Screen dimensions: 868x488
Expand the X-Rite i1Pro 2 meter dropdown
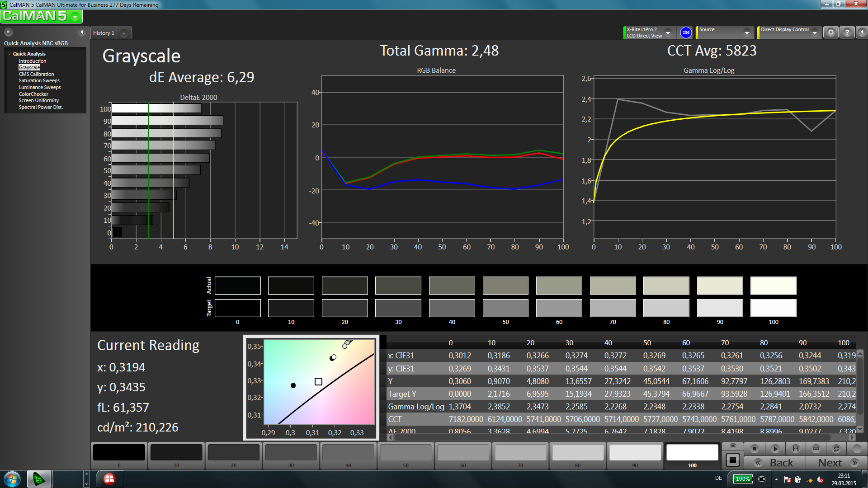(668, 33)
